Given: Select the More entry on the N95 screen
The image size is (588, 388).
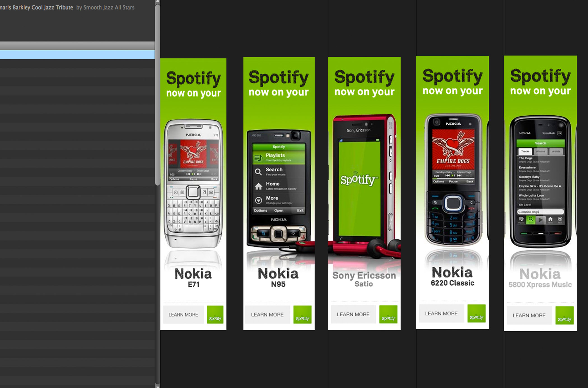Looking at the screenshot, I should click(279, 200).
